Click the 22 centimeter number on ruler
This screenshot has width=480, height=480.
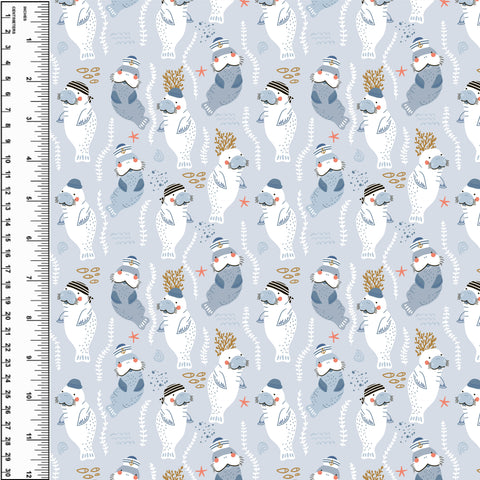[x=7, y=347]
